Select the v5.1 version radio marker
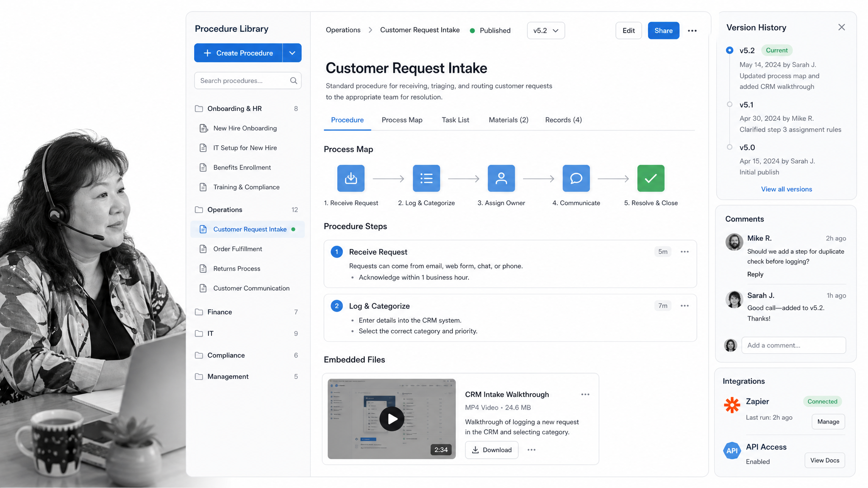868x488 pixels. coord(729,104)
